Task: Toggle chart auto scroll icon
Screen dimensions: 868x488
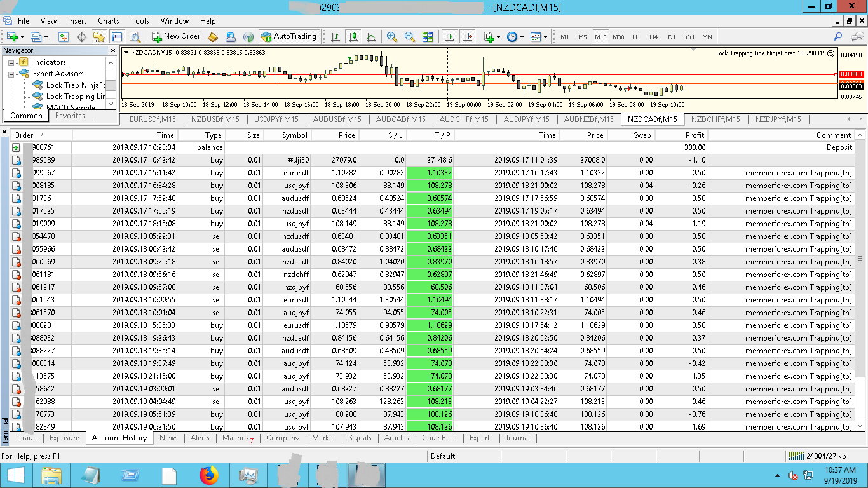Action: click(450, 37)
